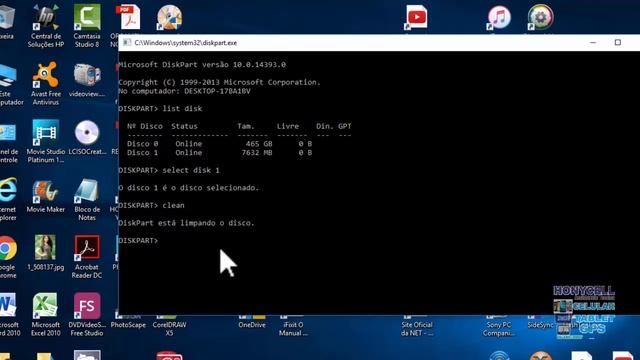Viewport: 640px width, 360px height.
Task: Launch Movie Maker shortcut
Action: pyautogui.click(x=46, y=196)
